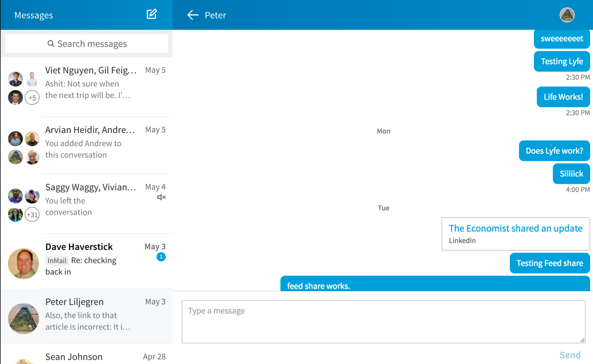Click the 'Does Lyfe work?' message bubble
Screen dimensions: 593x364
[x=554, y=151]
